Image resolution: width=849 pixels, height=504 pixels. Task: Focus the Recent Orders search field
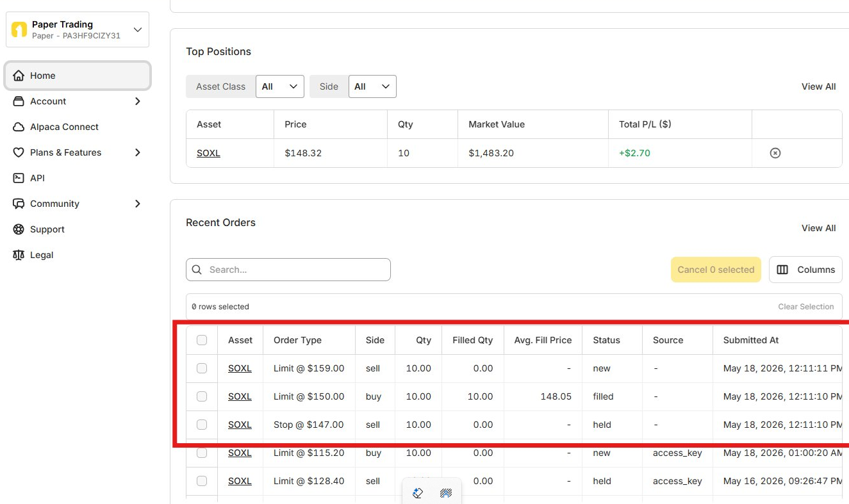(288, 270)
